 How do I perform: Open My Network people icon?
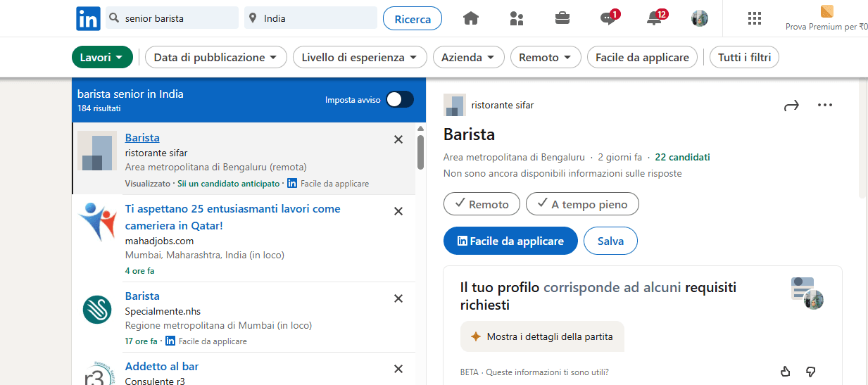click(516, 19)
